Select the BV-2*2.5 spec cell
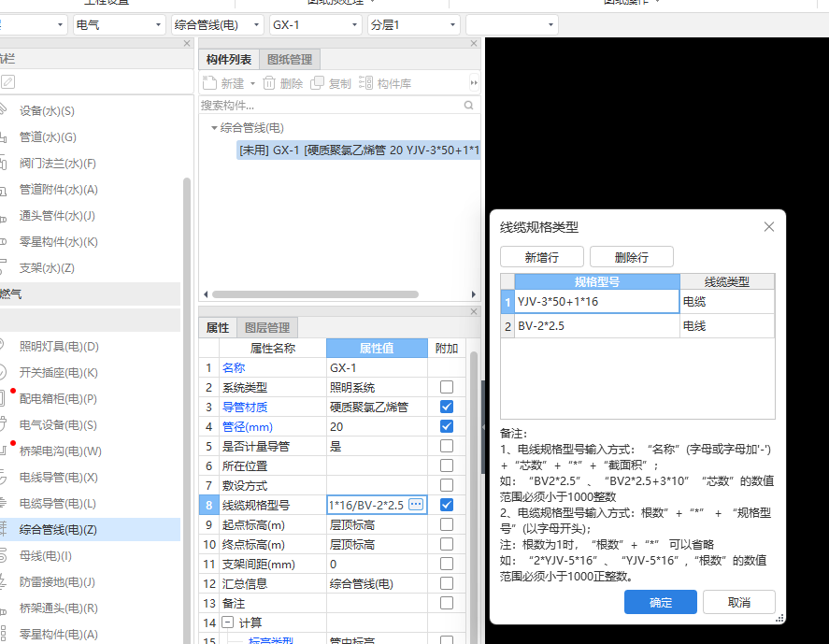The image size is (829, 644). [x=597, y=325]
